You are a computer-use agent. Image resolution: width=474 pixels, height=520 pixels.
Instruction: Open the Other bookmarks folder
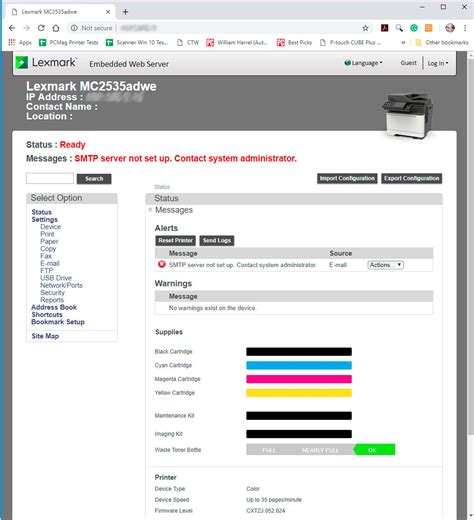(442, 42)
